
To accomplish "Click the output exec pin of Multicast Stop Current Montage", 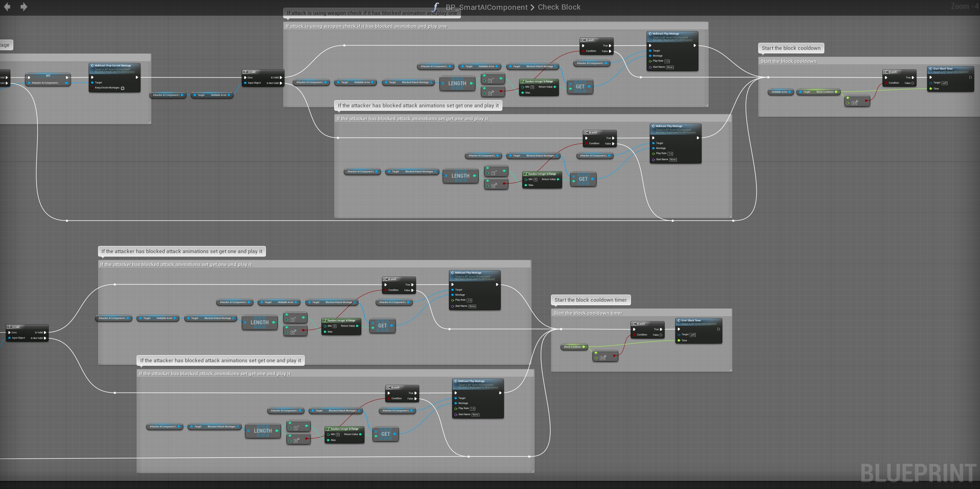I will (x=137, y=77).
